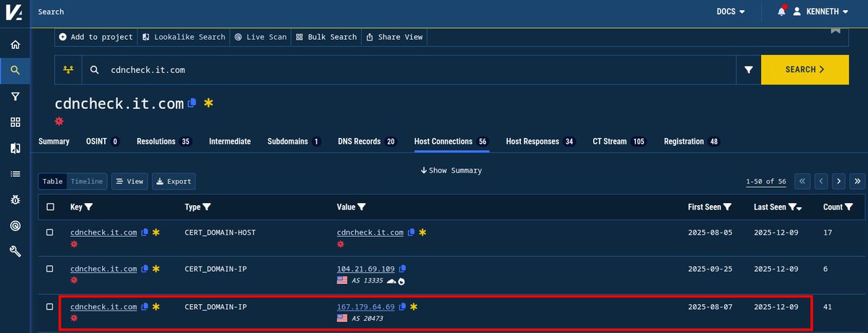Check the row checkbox for 104.21.69.109
This screenshot has width=868, height=333.
[x=50, y=269]
